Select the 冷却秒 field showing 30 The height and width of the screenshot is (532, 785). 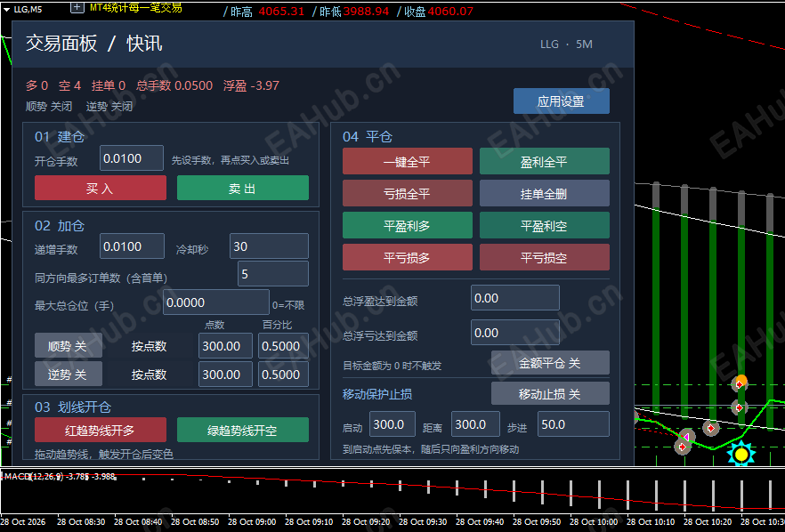coord(270,246)
